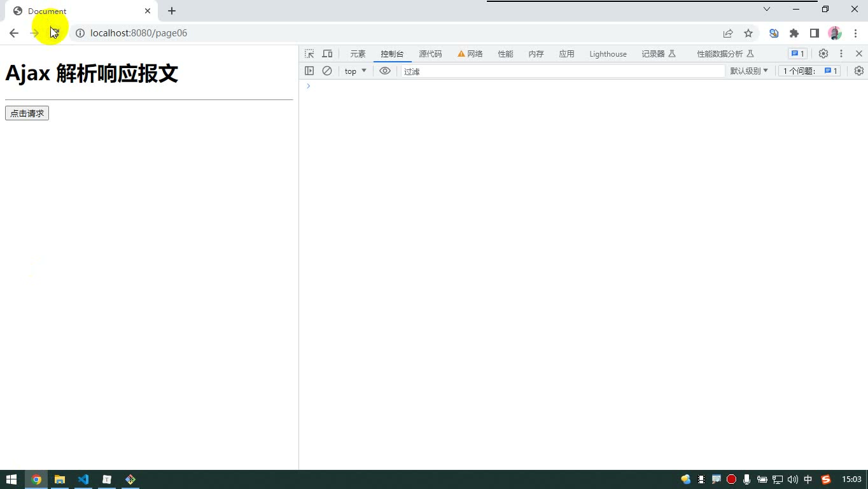Toggle the device toolbar in DevTools
Viewport: 868px width, 489px height.
pyautogui.click(x=327, y=54)
